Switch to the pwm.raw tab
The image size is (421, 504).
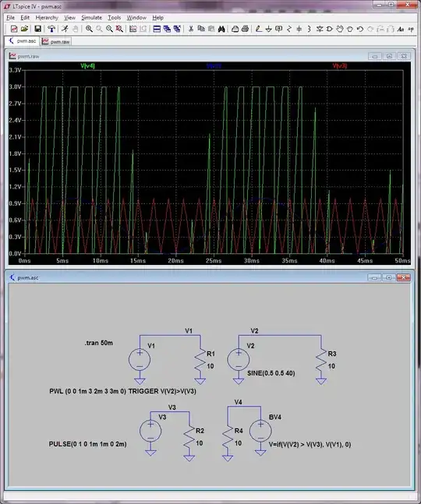point(56,41)
